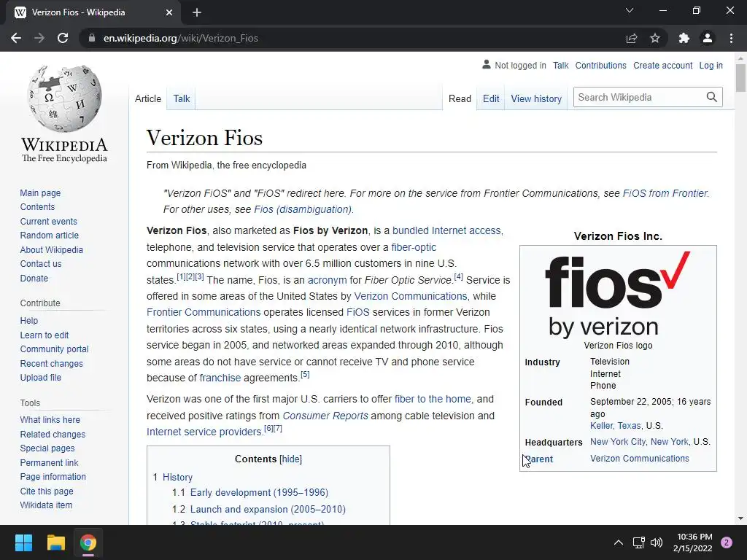Viewport: 747px width, 560px height.
Task: Switch to the Talk tab
Action: click(182, 98)
